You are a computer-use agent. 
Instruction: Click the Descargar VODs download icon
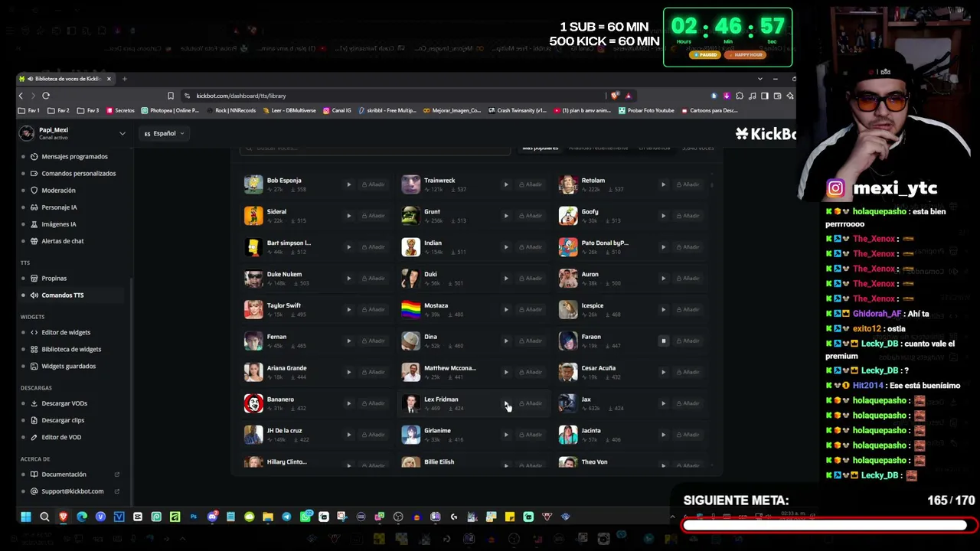coord(34,403)
